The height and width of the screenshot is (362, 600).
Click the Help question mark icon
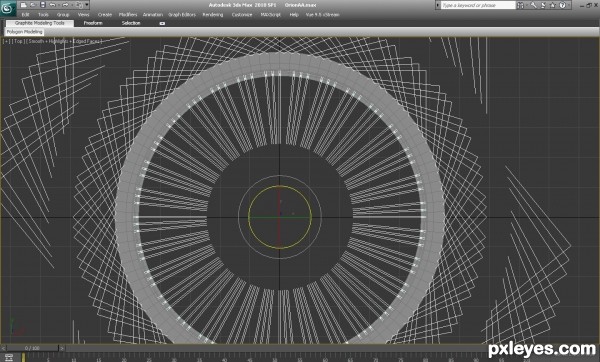pyautogui.click(x=562, y=5)
